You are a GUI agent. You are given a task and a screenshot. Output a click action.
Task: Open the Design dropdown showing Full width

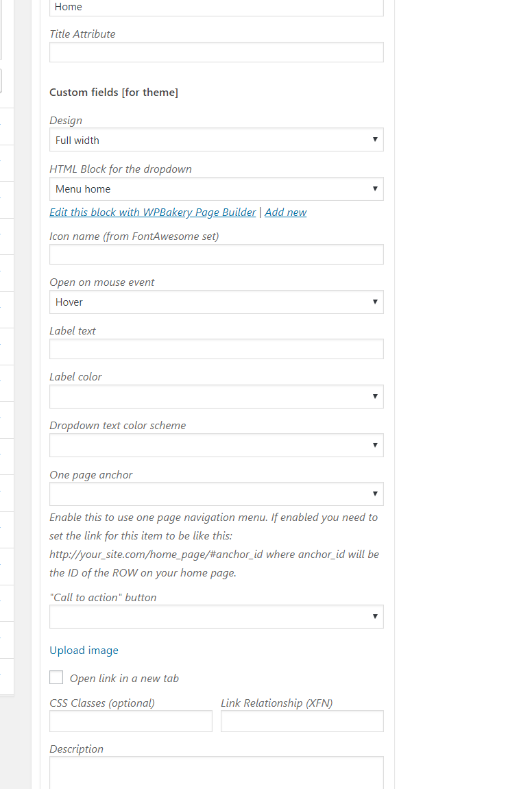[x=216, y=140]
